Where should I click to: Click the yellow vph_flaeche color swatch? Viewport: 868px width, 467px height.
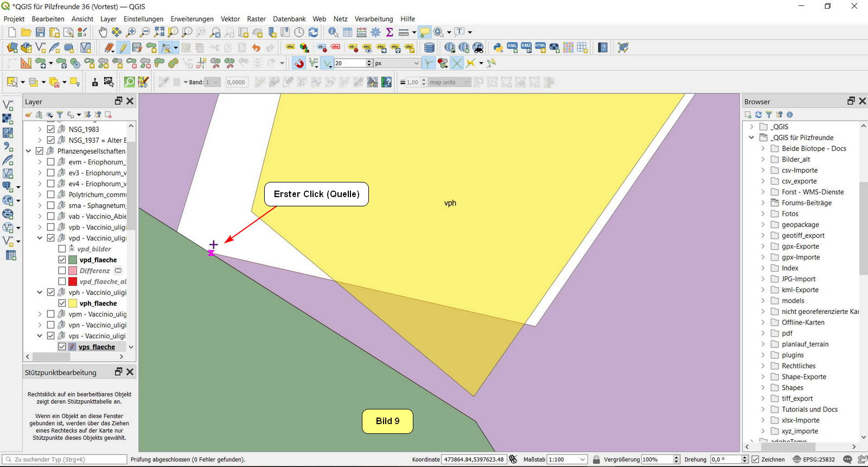tap(73, 303)
